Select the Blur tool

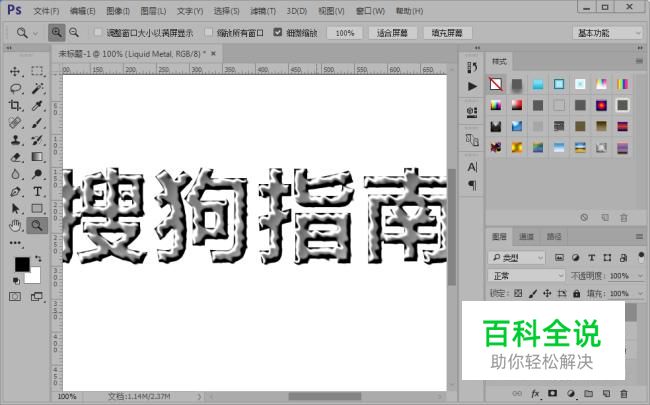[15, 174]
